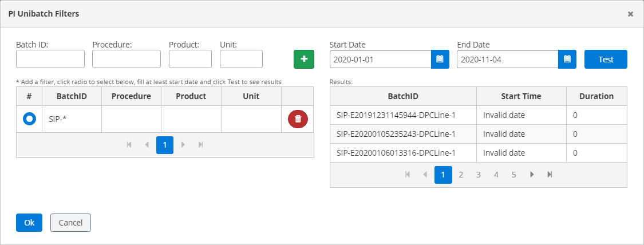Select the Unit input field
The image size is (644, 245).
pyautogui.click(x=241, y=59)
